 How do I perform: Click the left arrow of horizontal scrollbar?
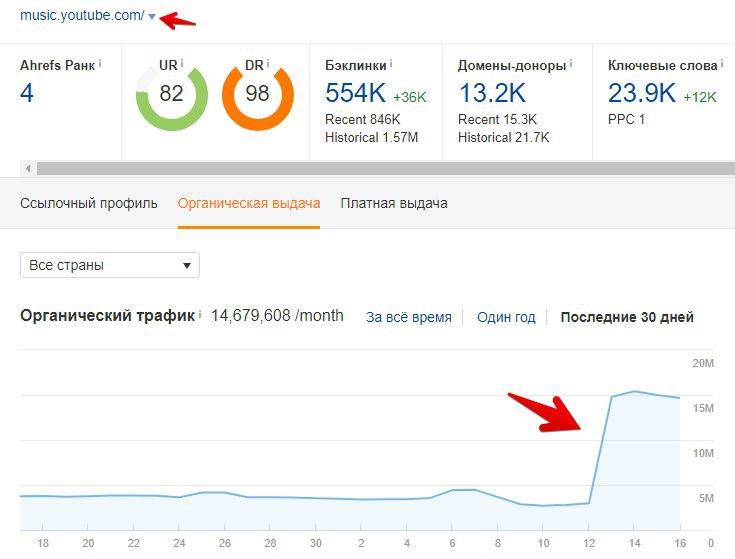tap(28, 168)
